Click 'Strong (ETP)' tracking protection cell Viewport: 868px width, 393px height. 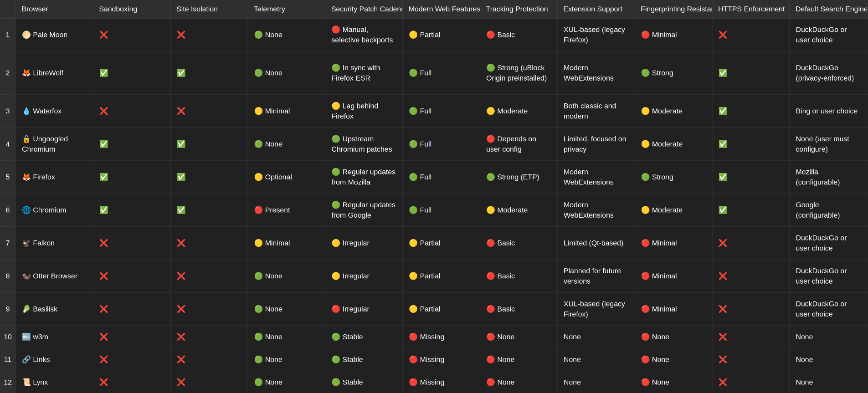519,177
